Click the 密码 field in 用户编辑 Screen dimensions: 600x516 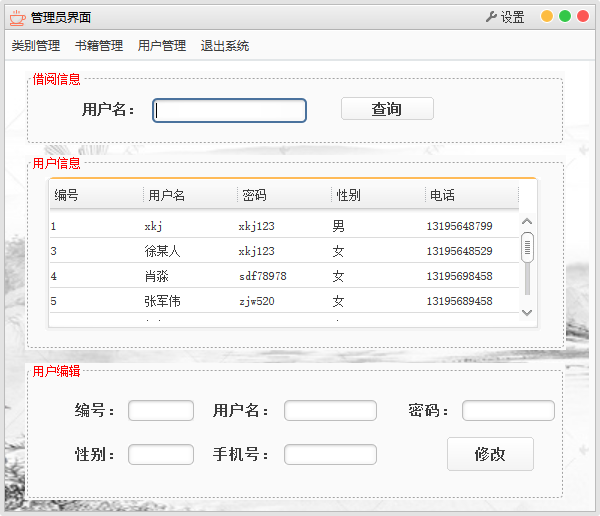pos(508,410)
